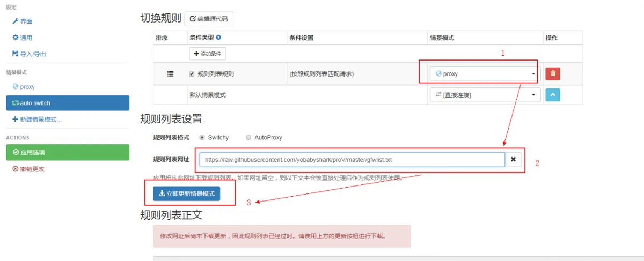The image size is (644, 261).
Task: Open the proxy profile dropdown for rule list
Action: click(484, 74)
